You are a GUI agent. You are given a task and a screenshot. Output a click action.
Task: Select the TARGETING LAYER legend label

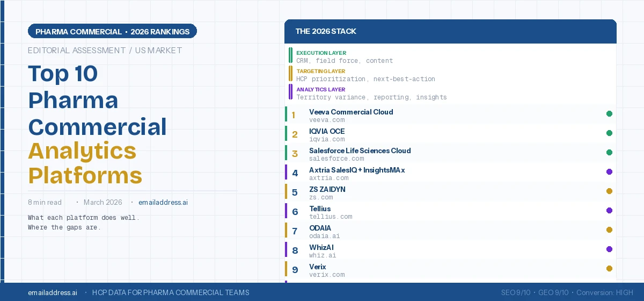click(321, 71)
